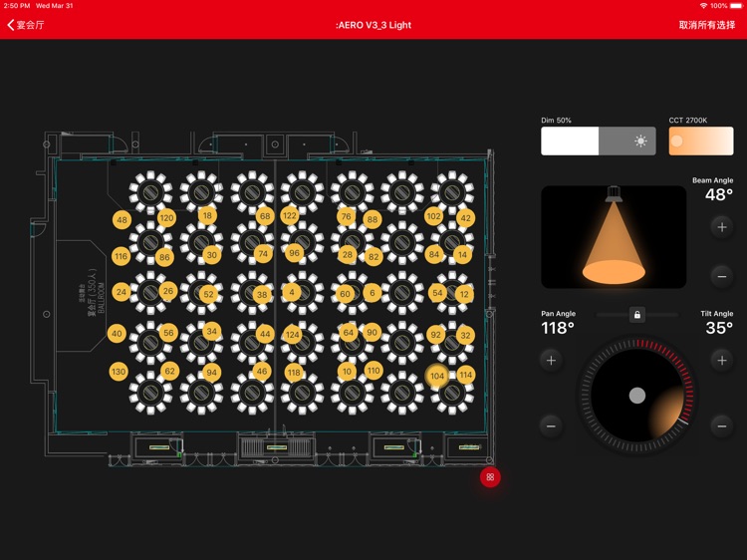
Task: Select light fixture 86
Action: pos(164,257)
